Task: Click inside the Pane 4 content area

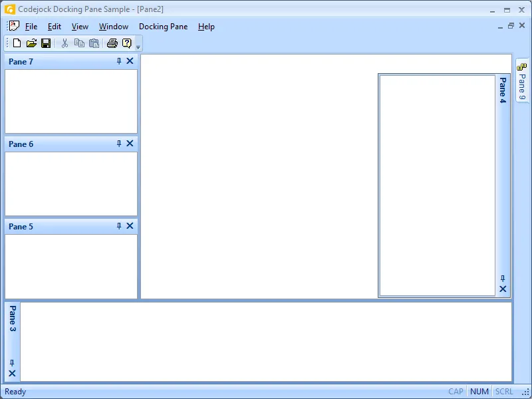Action: (438, 186)
